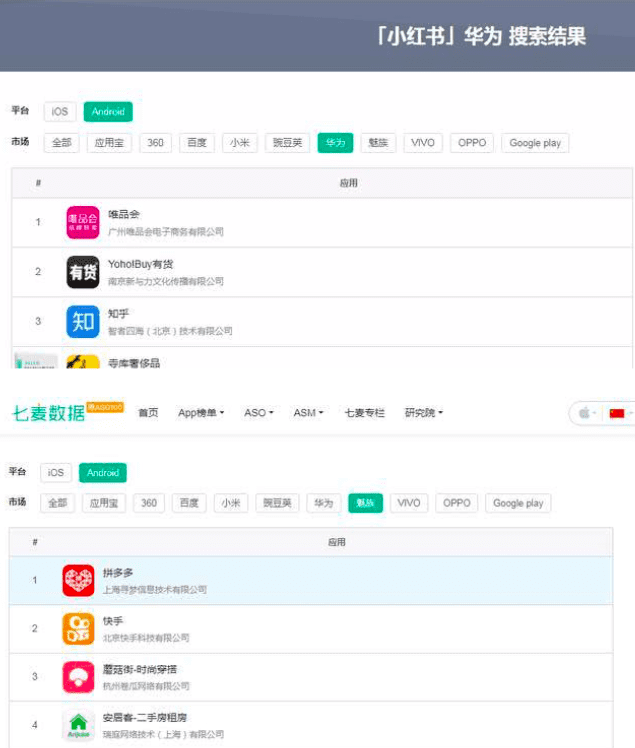Click the 应用 column header in bottom table
The height and width of the screenshot is (748, 635).
(337, 542)
